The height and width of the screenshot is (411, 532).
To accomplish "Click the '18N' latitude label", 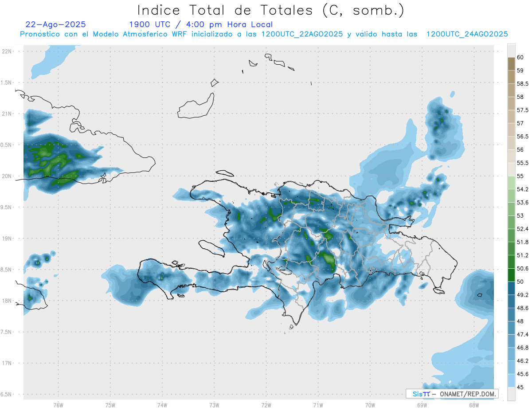I will (7, 301).
